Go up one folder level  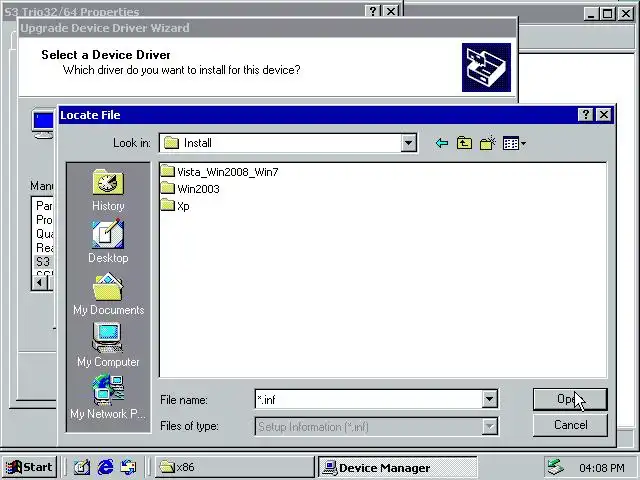tap(464, 143)
